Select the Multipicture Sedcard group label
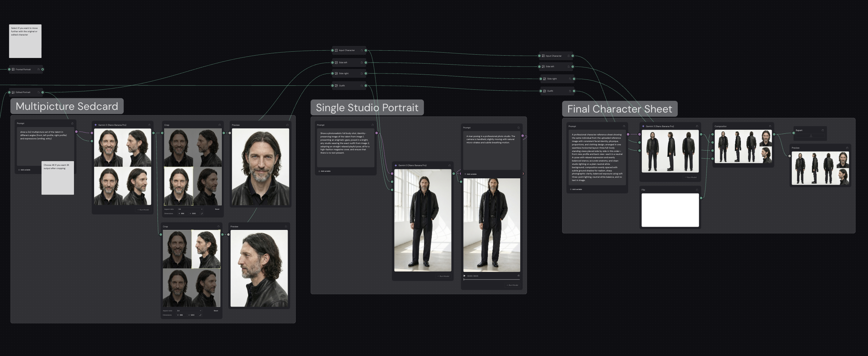This screenshot has height=356, width=868. click(67, 106)
